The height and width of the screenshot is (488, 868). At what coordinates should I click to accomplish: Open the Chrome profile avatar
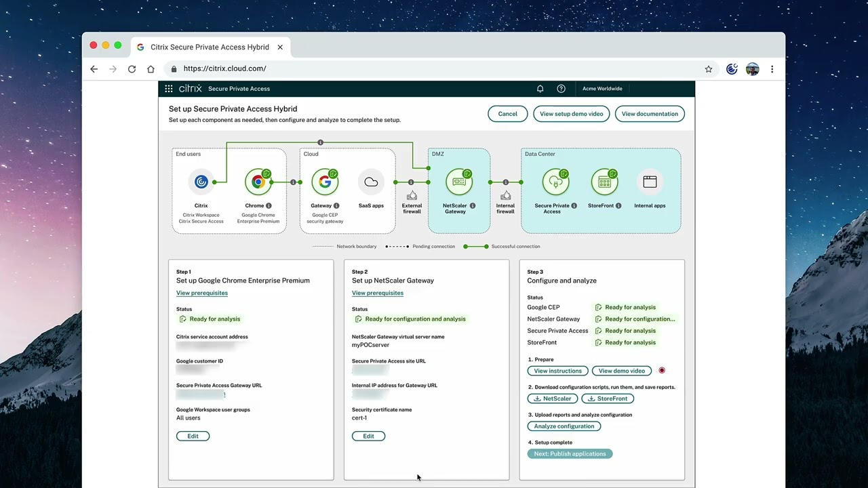(x=752, y=69)
